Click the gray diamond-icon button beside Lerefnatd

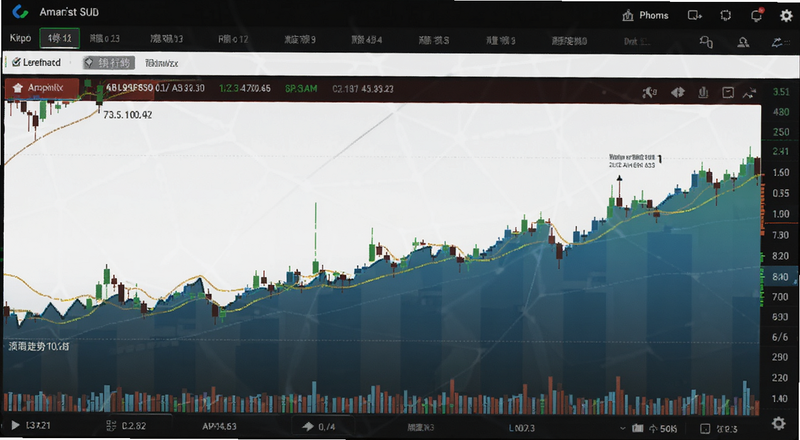(109, 63)
